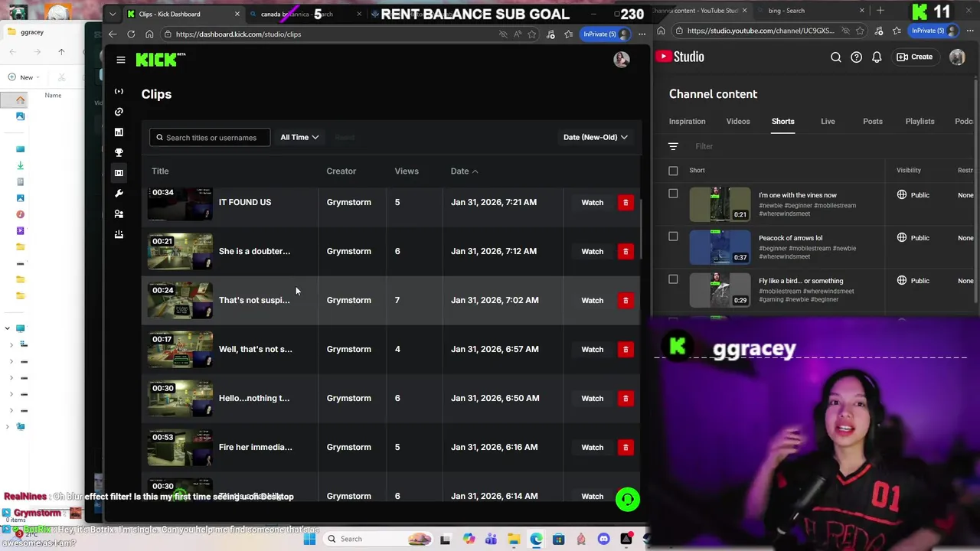Tick checkbox for I'm one with the vines
The height and width of the screenshot is (551, 980).
click(x=673, y=194)
